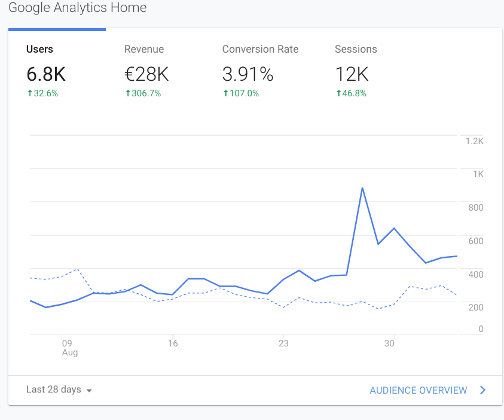
Task: Click the green up arrow beside 32.6%
Action: [29, 93]
